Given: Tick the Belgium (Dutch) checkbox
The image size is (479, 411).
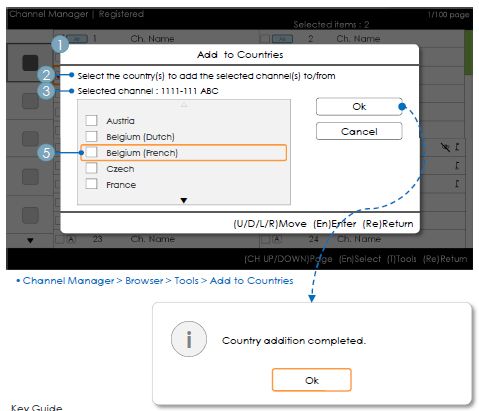Looking at the screenshot, I should 91,136.
